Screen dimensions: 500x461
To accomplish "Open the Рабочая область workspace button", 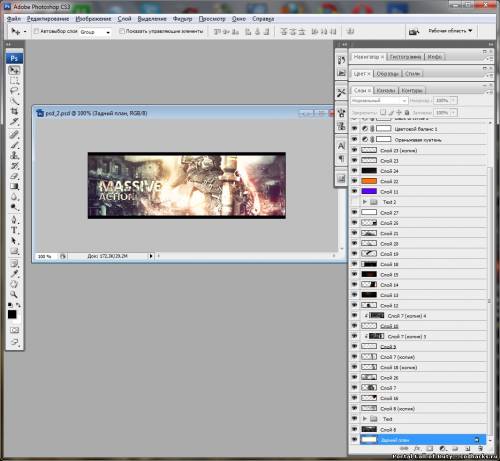I will pyautogui.click(x=450, y=31).
